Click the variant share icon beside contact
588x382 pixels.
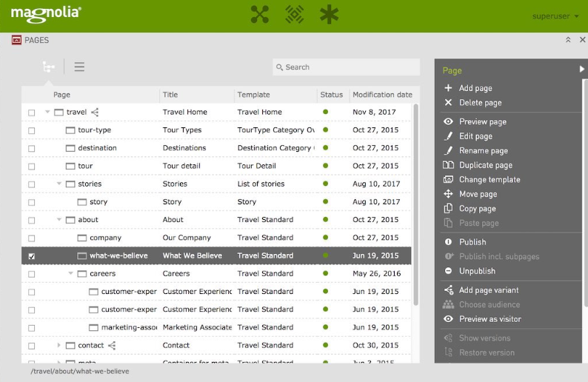(112, 345)
